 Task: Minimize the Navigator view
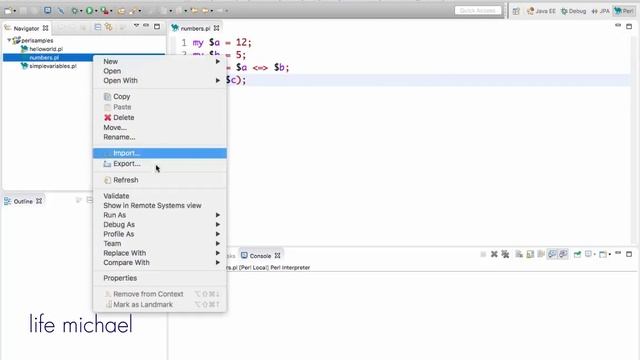coord(146,25)
